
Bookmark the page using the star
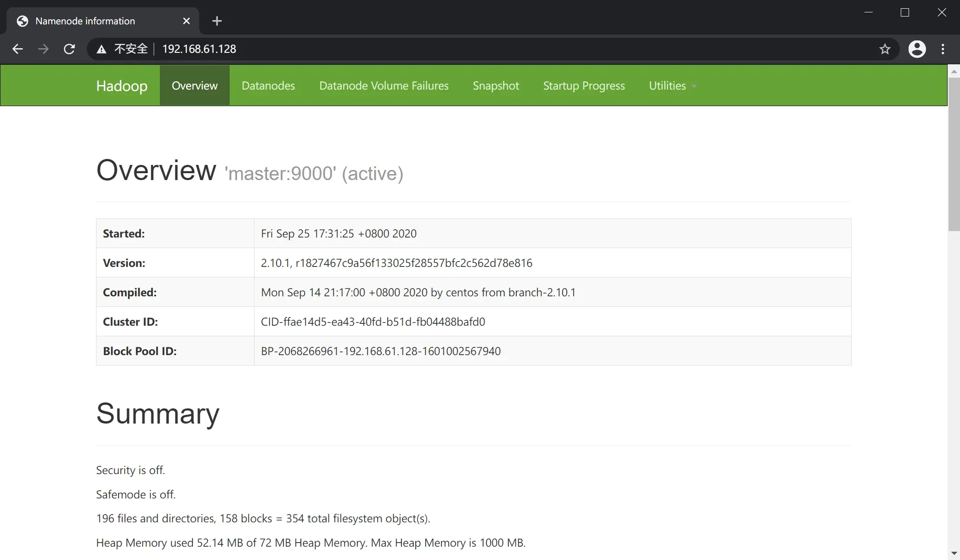coord(886,49)
